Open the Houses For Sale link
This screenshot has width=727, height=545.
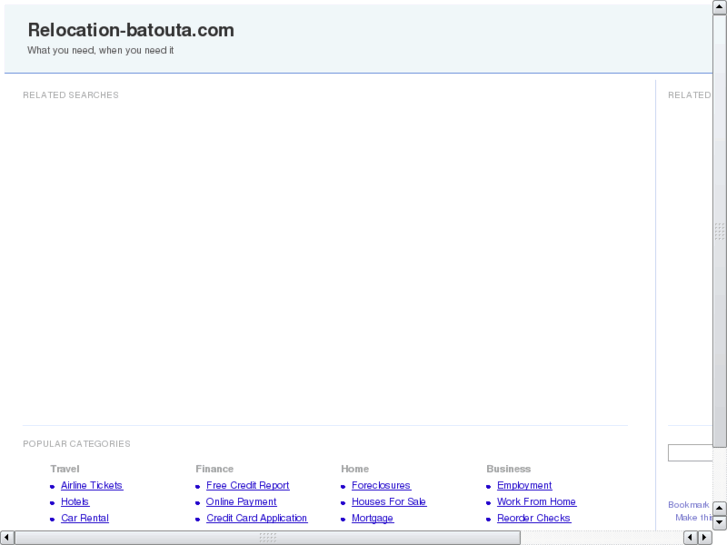point(389,501)
